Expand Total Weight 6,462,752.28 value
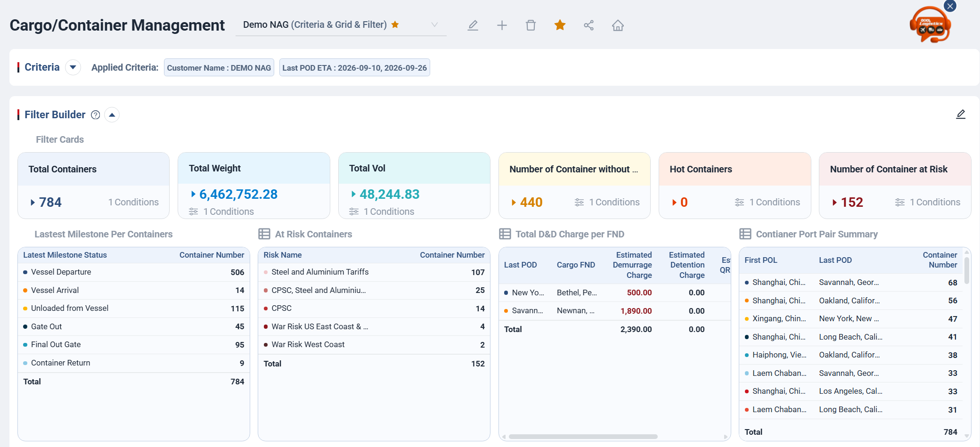The image size is (980, 447). (234, 194)
